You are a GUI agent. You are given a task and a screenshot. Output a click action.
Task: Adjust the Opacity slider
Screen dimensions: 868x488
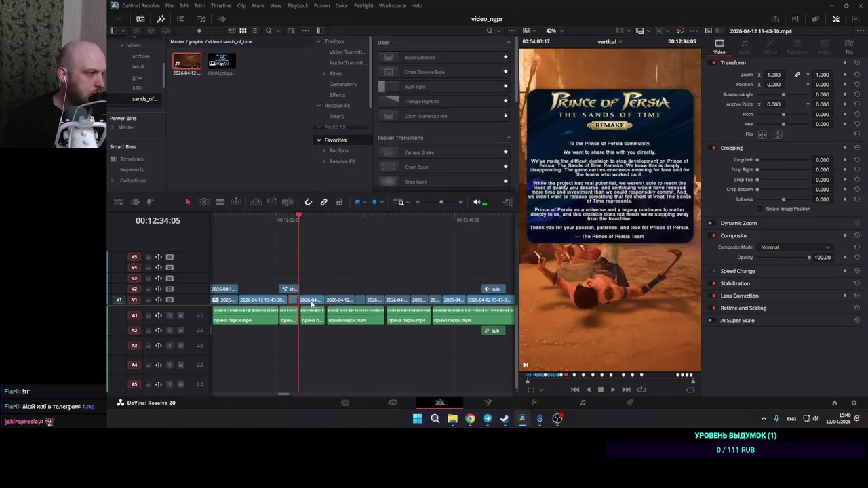coord(783,258)
